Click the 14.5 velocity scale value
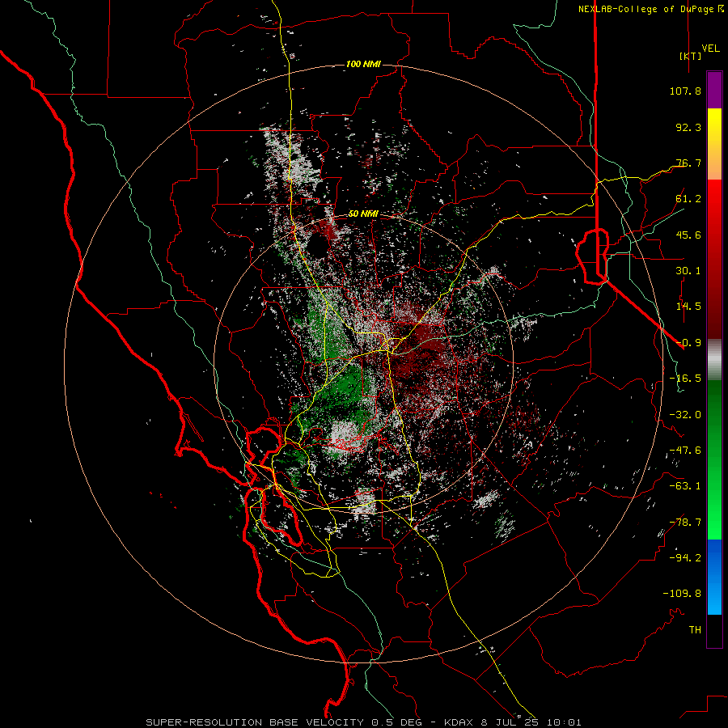 pyautogui.click(x=688, y=307)
